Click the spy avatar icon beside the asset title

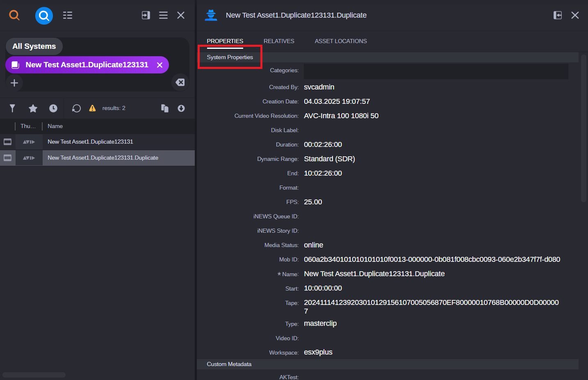point(211,15)
